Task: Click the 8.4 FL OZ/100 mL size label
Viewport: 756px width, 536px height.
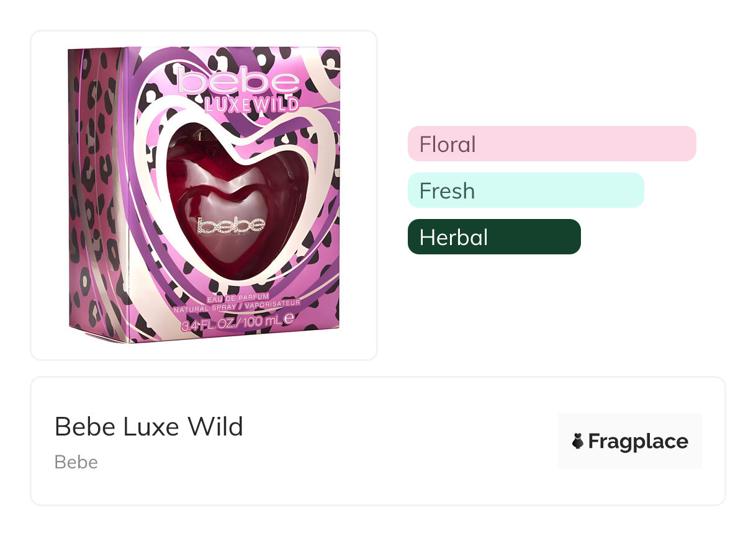Action: click(x=232, y=321)
